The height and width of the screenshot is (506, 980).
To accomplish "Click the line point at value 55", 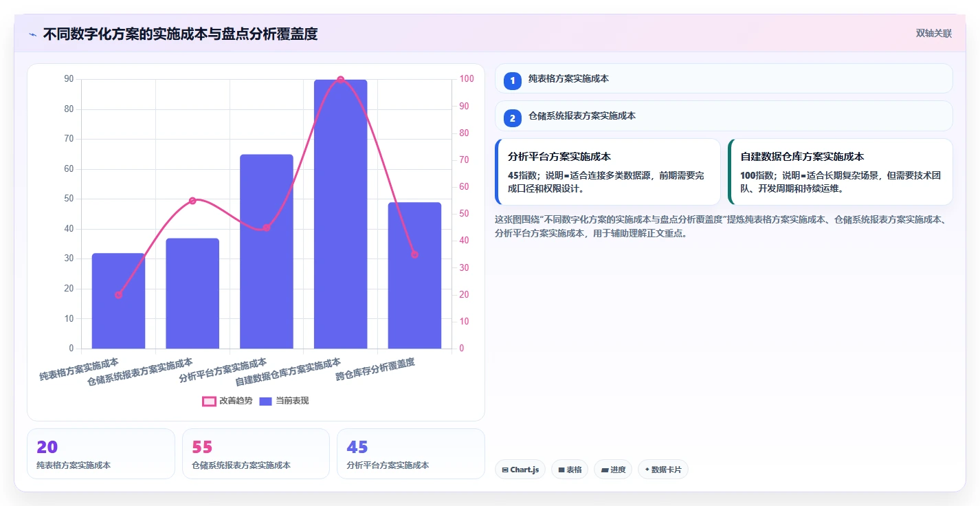I will click(x=192, y=201).
